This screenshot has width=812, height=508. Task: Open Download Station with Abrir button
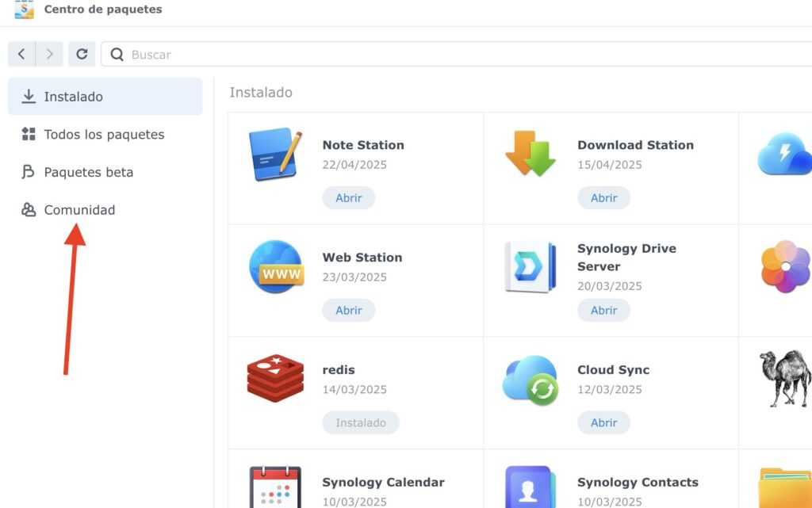603,197
